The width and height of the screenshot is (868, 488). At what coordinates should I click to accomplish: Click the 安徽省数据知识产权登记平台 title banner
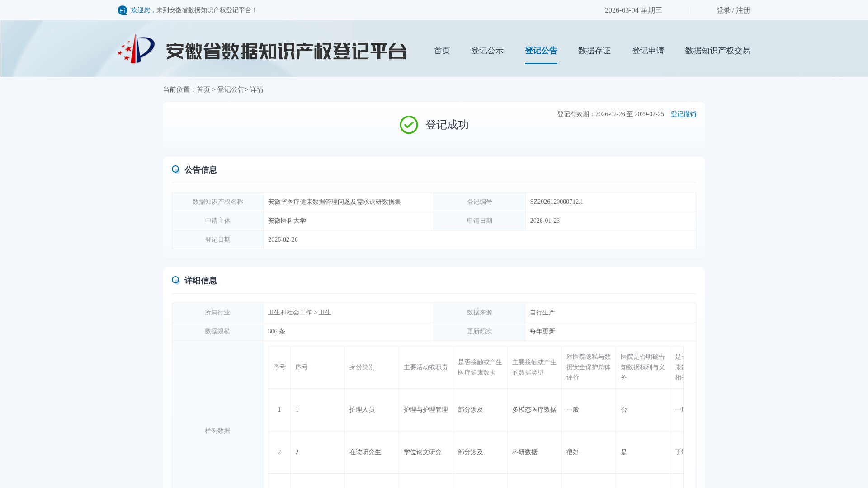[286, 51]
